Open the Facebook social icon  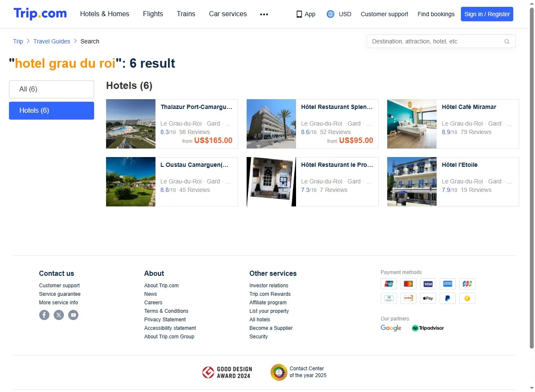[44, 315]
